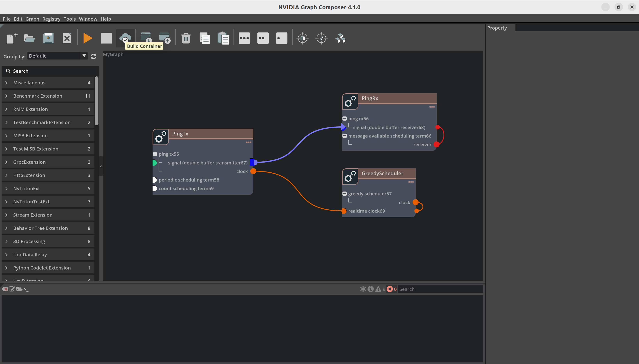This screenshot has width=639, height=364.
Task: Select the GreedyScheduler node header
Action: click(387, 173)
